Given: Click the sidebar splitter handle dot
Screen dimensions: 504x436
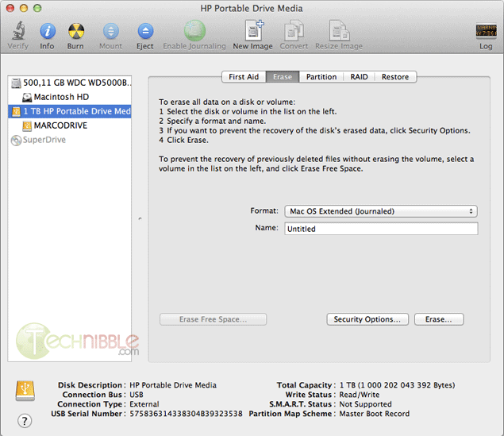Looking at the screenshot, I should [x=140, y=218].
